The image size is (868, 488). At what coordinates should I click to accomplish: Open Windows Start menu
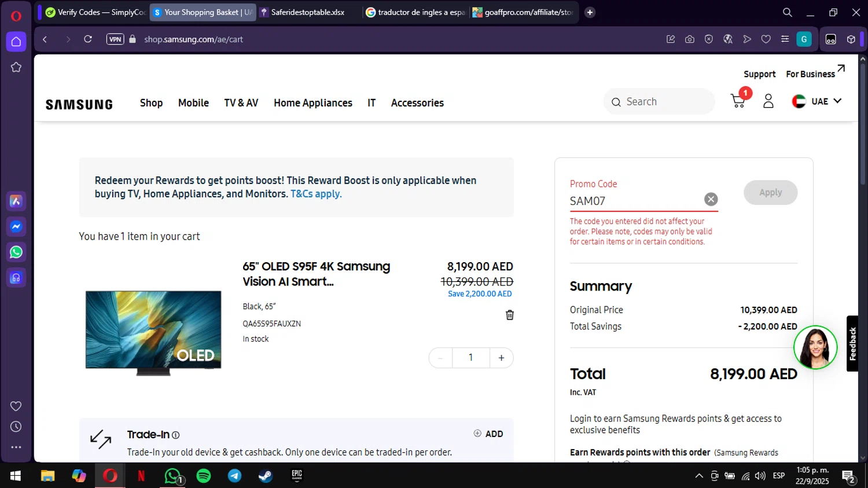coord(16,476)
